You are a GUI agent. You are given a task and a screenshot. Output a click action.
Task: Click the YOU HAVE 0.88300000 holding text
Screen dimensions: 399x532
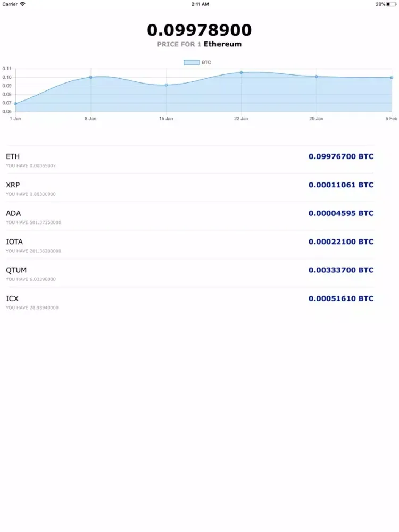(31, 194)
